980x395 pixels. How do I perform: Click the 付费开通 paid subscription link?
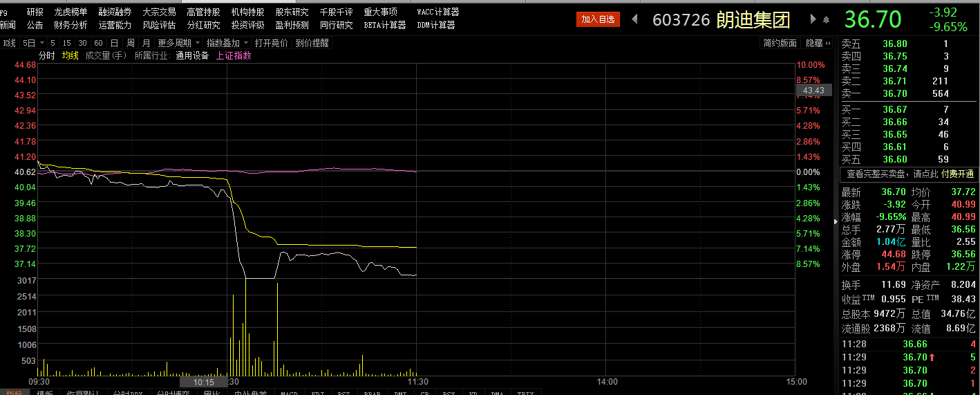tap(957, 174)
